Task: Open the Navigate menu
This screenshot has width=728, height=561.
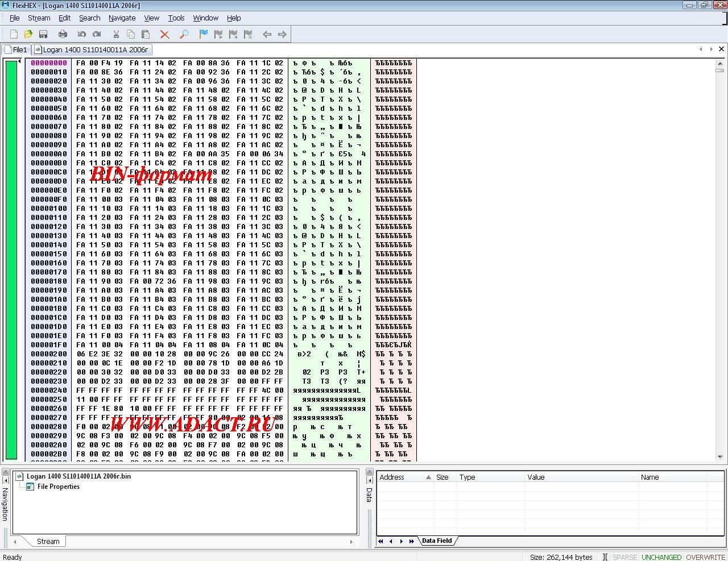Action: click(x=122, y=18)
